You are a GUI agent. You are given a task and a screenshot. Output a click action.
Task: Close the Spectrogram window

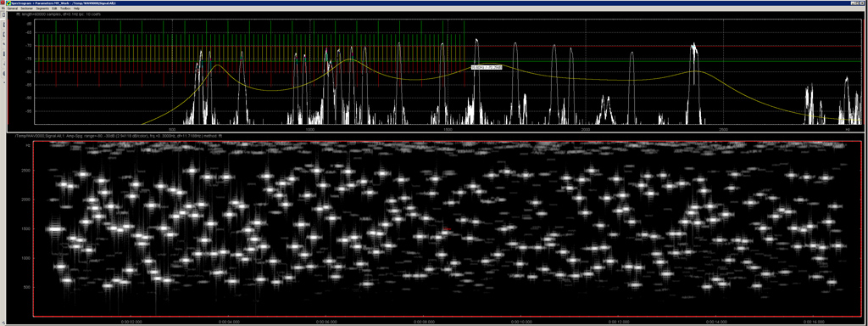862,3
